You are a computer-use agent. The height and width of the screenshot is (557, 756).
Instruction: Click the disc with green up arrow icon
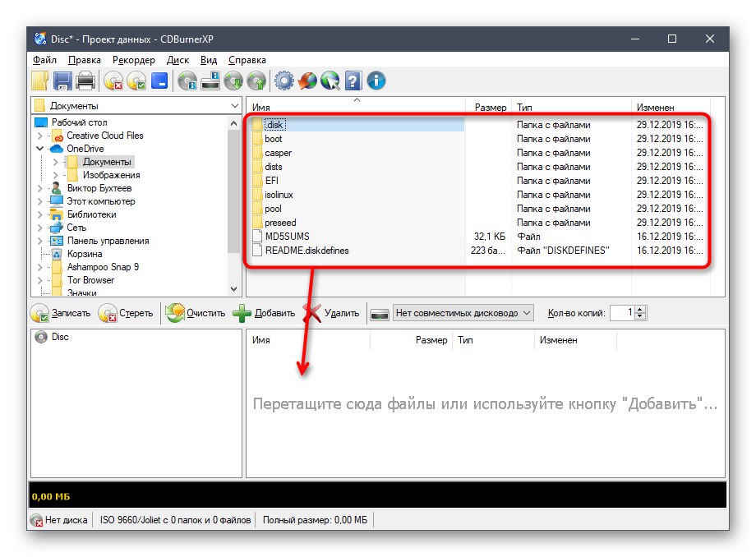[256, 81]
